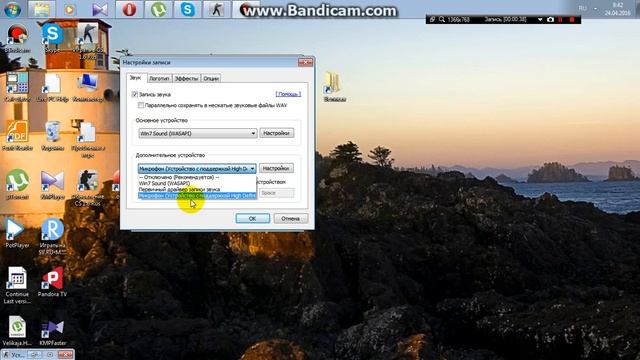640x360 pixels.
Task: Open the yellow folder shortcut on desktop
Action: tap(335, 87)
